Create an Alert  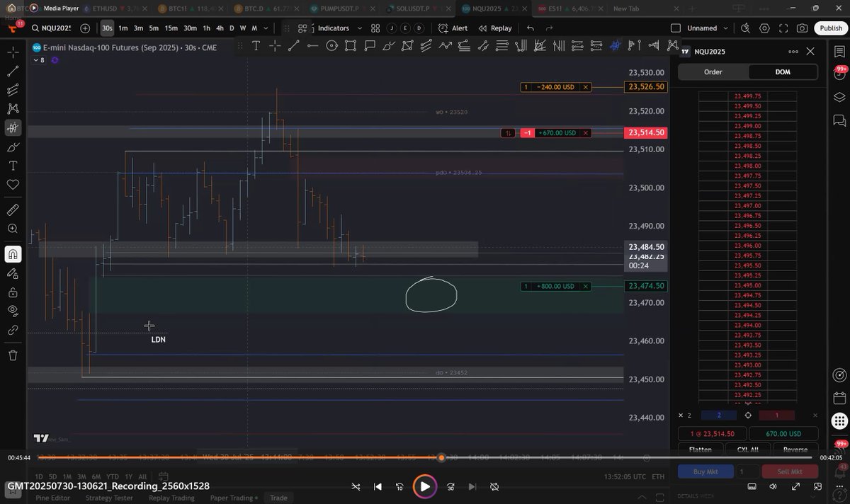click(453, 28)
